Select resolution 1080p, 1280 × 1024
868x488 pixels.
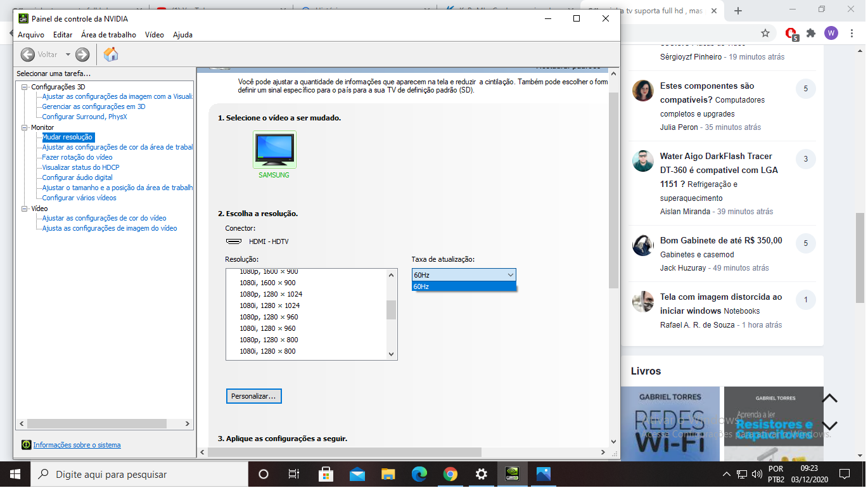pyautogui.click(x=271, y=294)
